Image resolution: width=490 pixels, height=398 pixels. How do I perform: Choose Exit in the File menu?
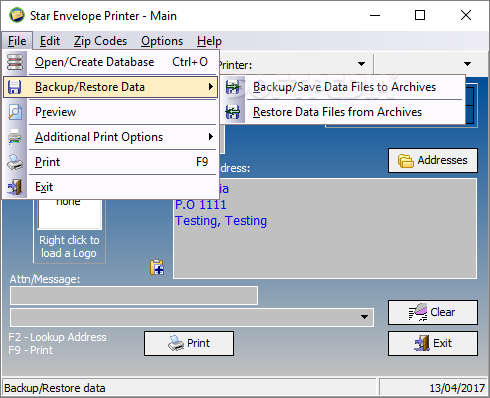pyautogui.click(x=111, y=187)
